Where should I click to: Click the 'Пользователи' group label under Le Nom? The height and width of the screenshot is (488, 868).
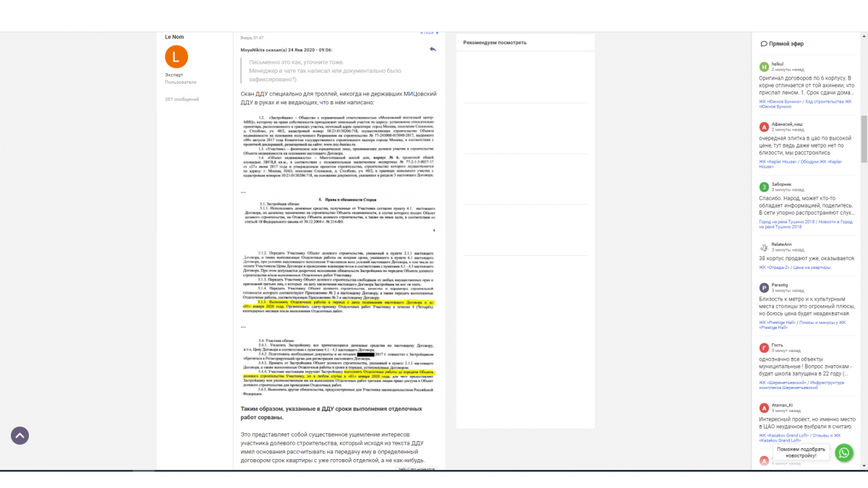coord(180,82)
